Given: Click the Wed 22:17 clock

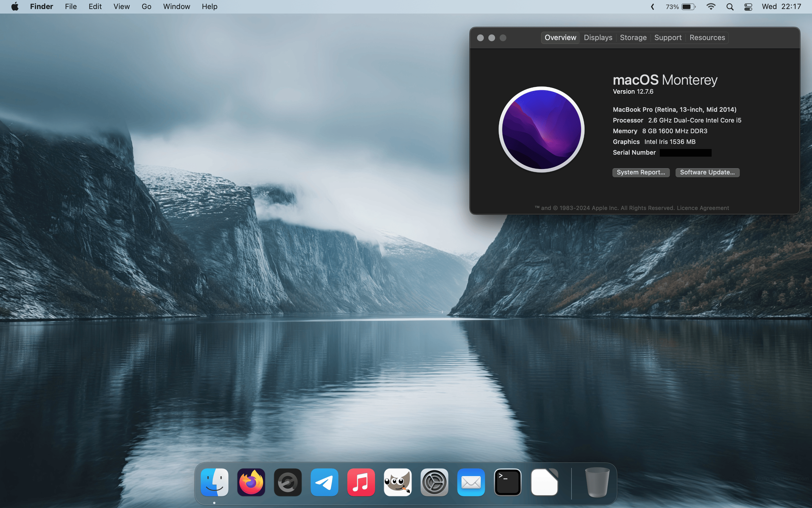Looking at the screenshot, I should pos(781,6).
